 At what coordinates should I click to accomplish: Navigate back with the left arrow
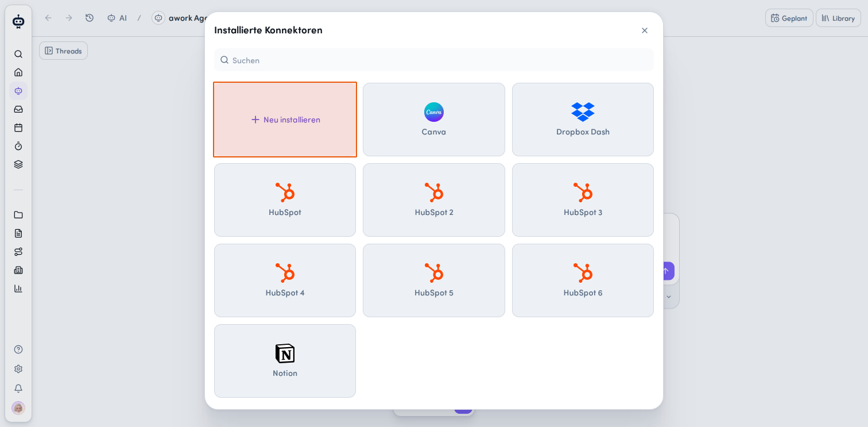[48, 18]
